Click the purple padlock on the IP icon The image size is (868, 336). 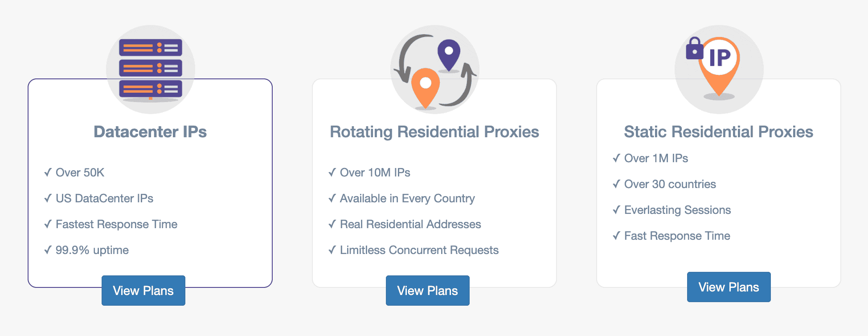pyautogui.click(x=694, y=49)
